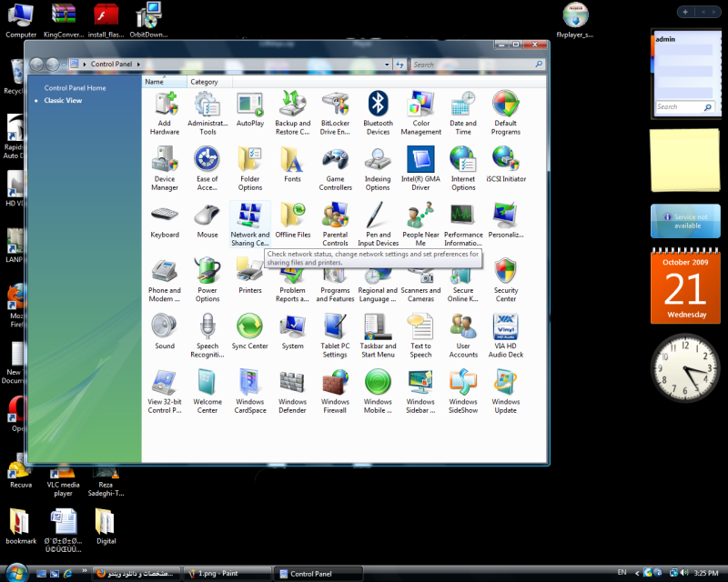Open the AutoPlay icon
This screenshot has width=728, height=582.
tap(249, 109)
